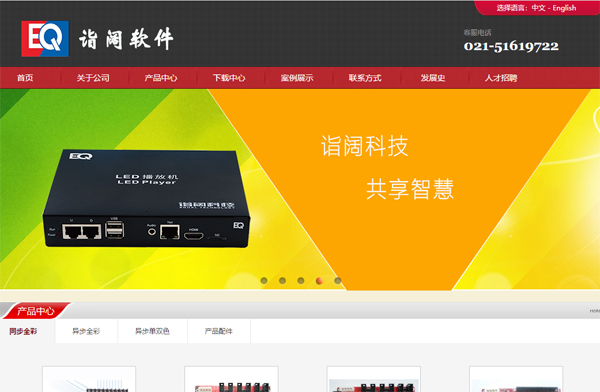Select the first carousel dot indicator
This screenshot has width=600, height=392.
coord(264,281)
